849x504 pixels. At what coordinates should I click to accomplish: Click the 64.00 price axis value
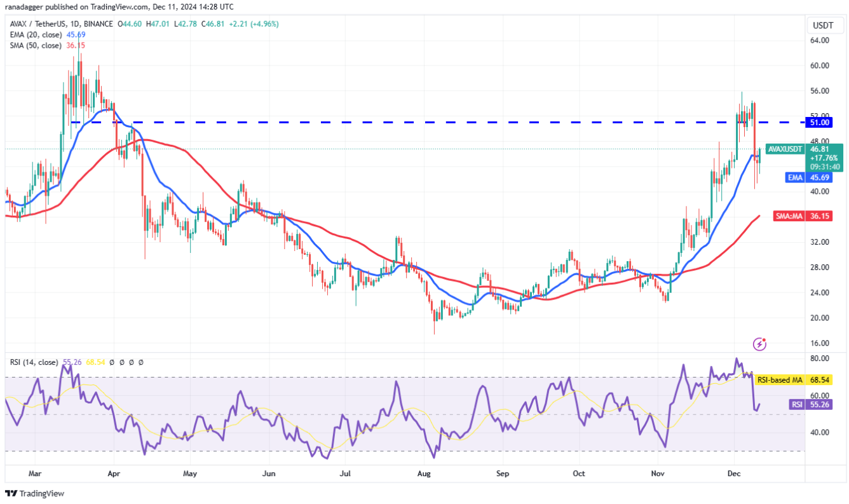tap(820, 40)
